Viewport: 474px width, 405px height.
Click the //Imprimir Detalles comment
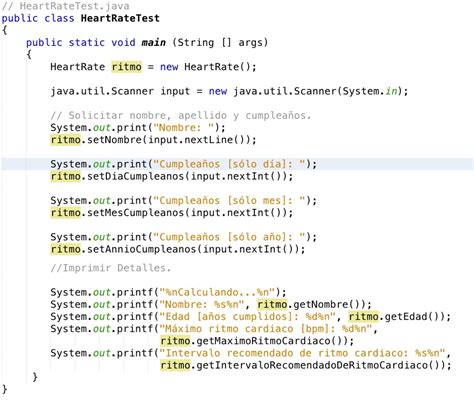tap(110, 268)
